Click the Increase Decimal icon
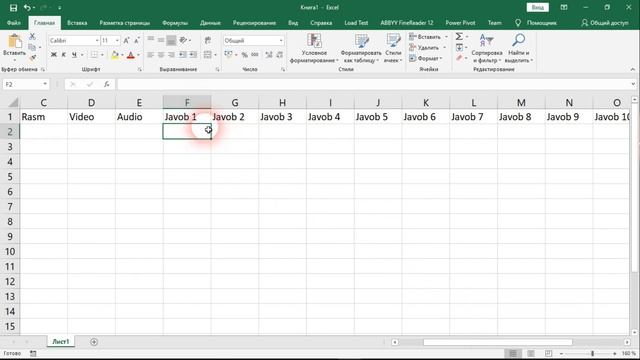Image resolution: width=640 pixels, height=360 pixels. [269, 55]
